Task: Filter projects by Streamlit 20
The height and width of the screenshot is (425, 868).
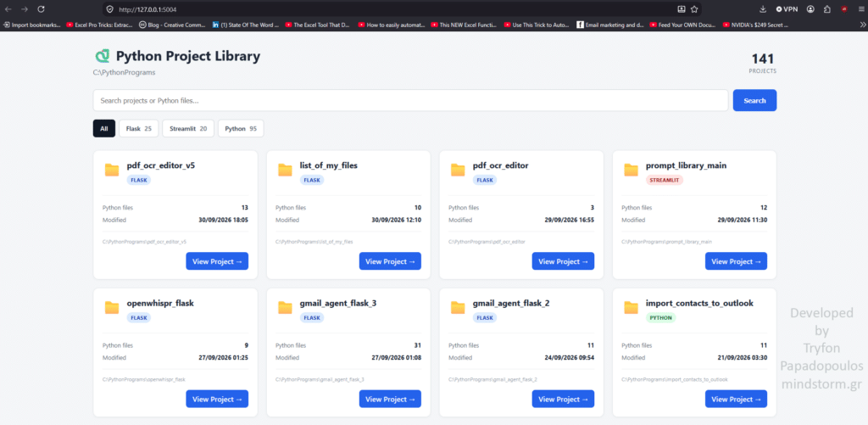Action: click(x=188, y=129)
